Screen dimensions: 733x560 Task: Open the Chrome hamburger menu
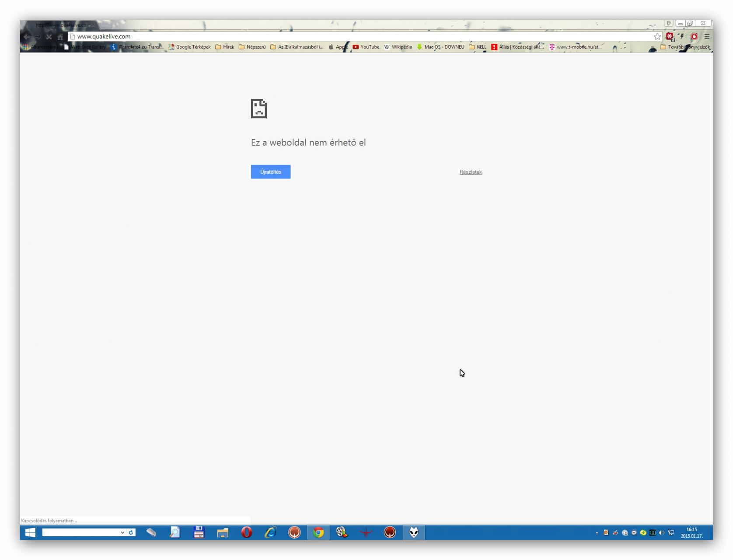706,36
